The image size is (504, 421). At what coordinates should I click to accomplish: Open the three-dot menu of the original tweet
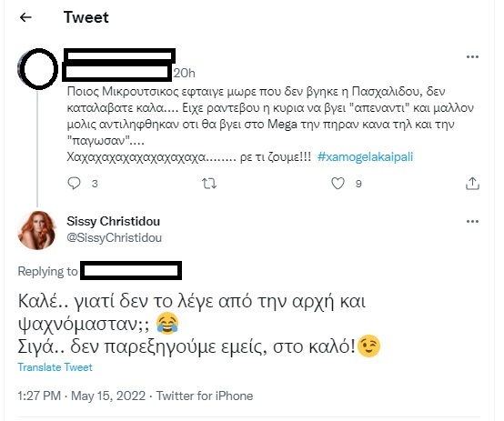[x=472, y=57]
